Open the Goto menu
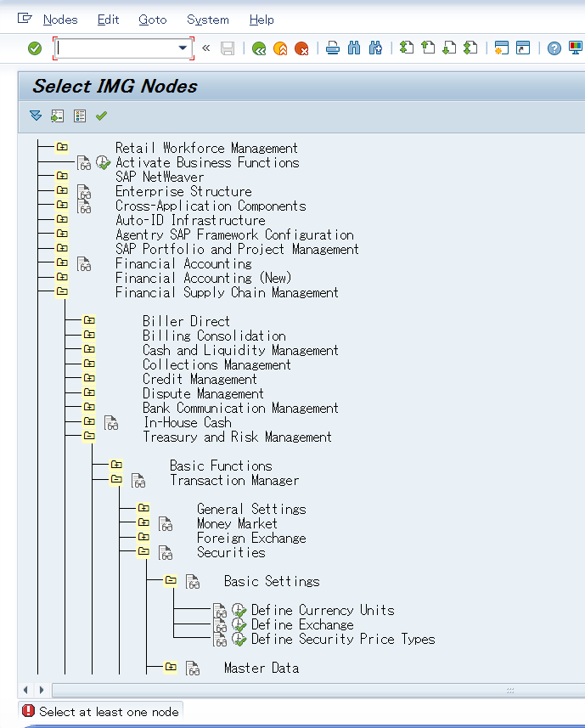The height and width of the screenshot is (728, 585). 153,20
